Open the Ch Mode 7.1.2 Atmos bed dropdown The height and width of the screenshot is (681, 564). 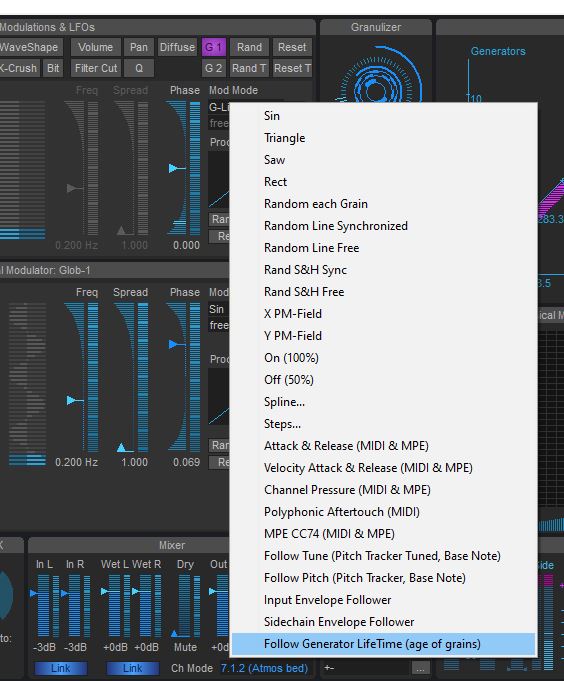pyautogui.click(x=264, y=668)
